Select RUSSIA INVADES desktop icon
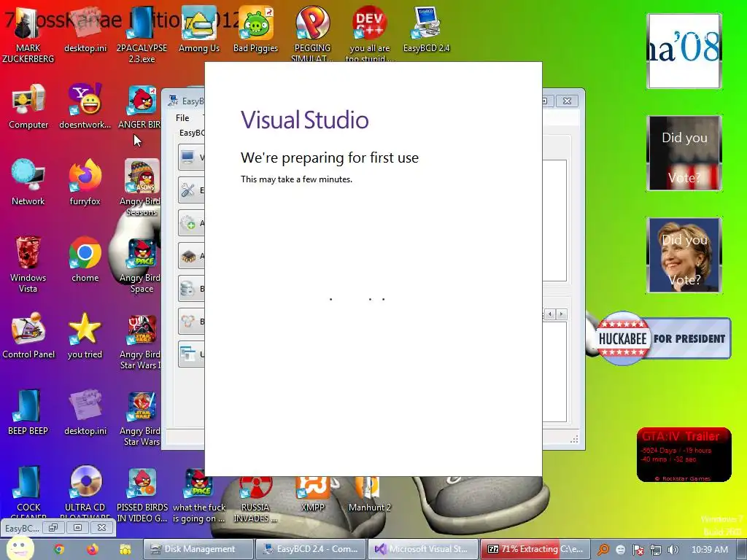Viewport: 747px width, 560px height. [x=255, y=500]
